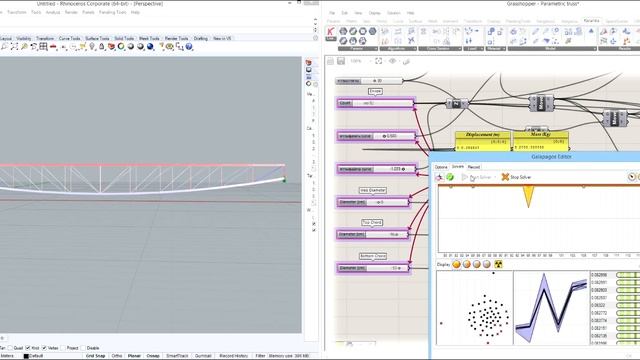
Task: Switch to the Options tab in Galapagos Editor
Action: pyautogui.click(x=441, y=167)
